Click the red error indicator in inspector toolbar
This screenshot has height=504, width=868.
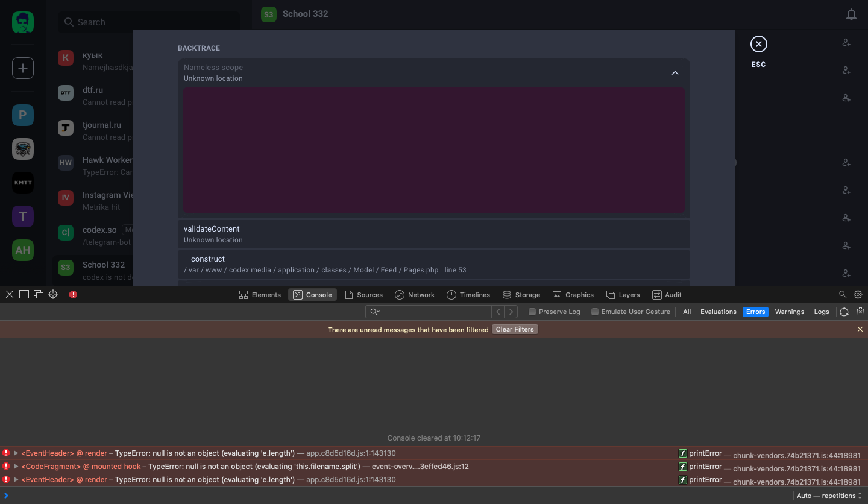pos(73,295)
